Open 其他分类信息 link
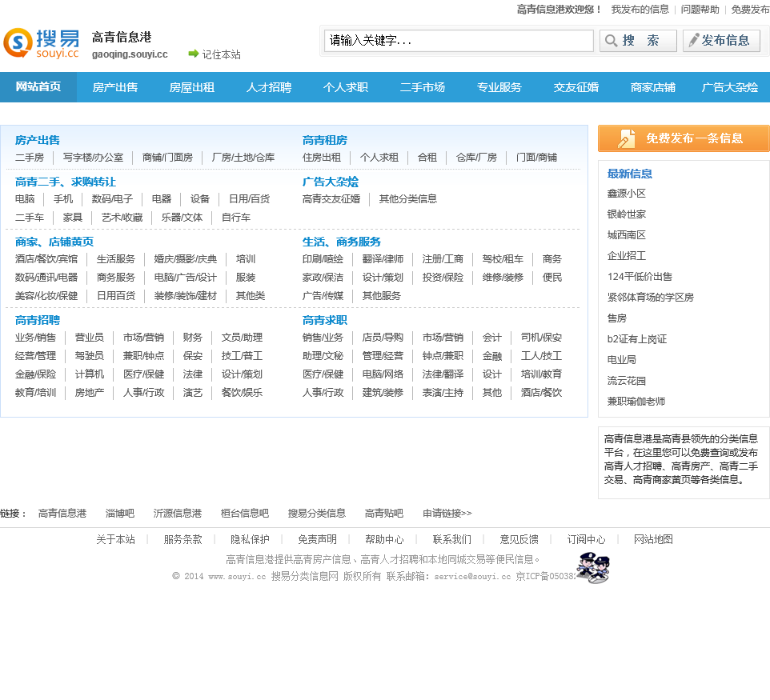 click(x=408, y=199)
